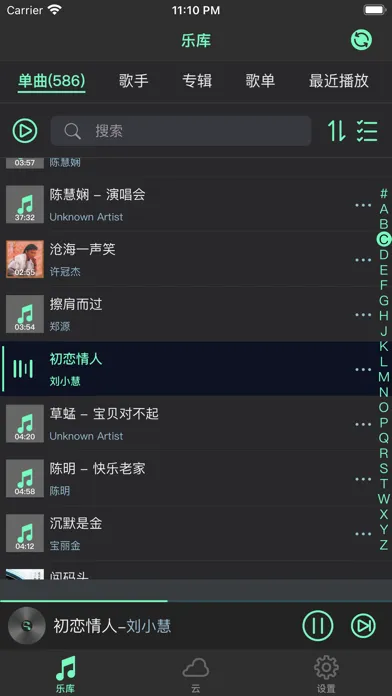Select the 乐库 library tab icon

[66, 675]
